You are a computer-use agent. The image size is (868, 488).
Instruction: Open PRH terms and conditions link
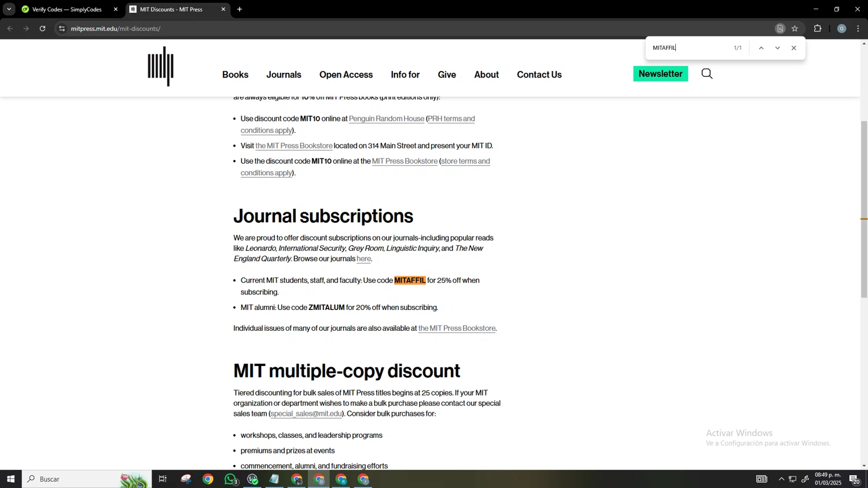(x=451, y=119)
